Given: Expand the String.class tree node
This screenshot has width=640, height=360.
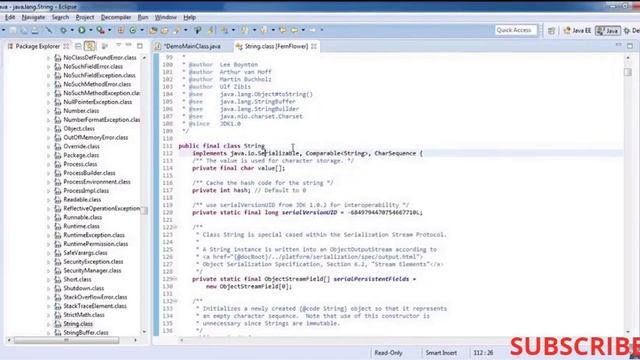Looking at the screenshot, I should coord(49,324).
